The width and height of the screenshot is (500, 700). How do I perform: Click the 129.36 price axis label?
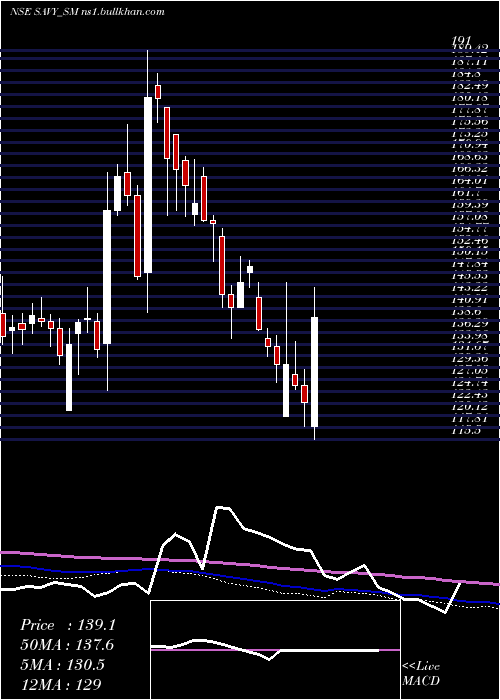(x=470, y=359)
